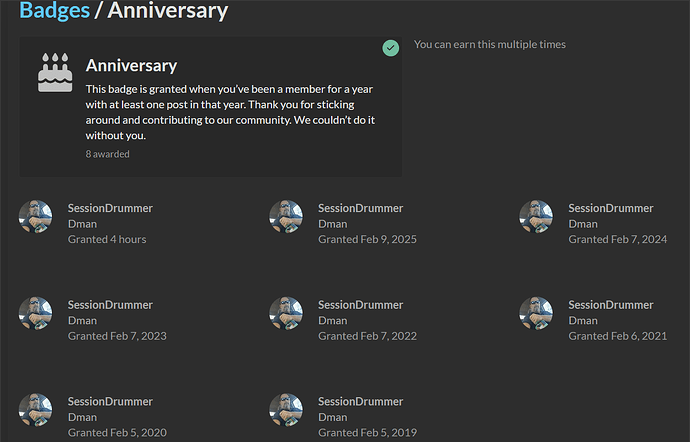The image size is (690, 442).
Task: Click the Anniversary birthday cake badge icon
Action: click(55, 73)
